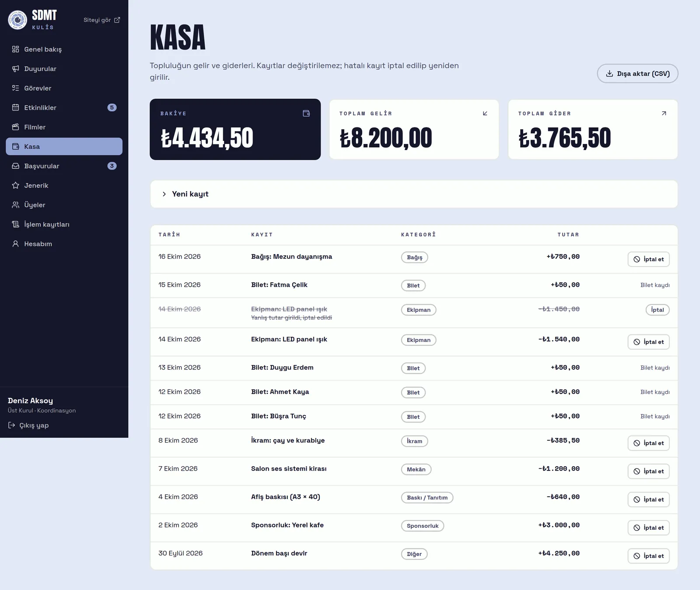Viewport: 700px width, 590px height.
Task: Click the Üyeler people icon
Action: tap(15, 205)
